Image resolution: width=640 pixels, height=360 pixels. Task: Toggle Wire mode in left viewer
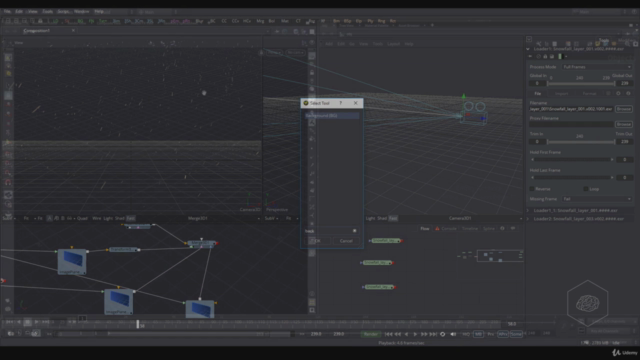(x=96, y=218)
